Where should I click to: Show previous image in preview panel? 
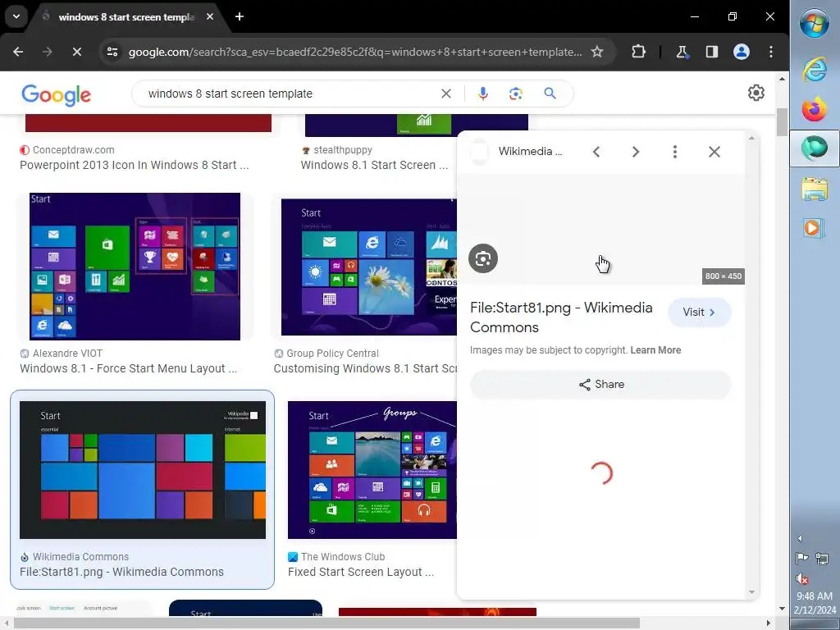(596, 152)
